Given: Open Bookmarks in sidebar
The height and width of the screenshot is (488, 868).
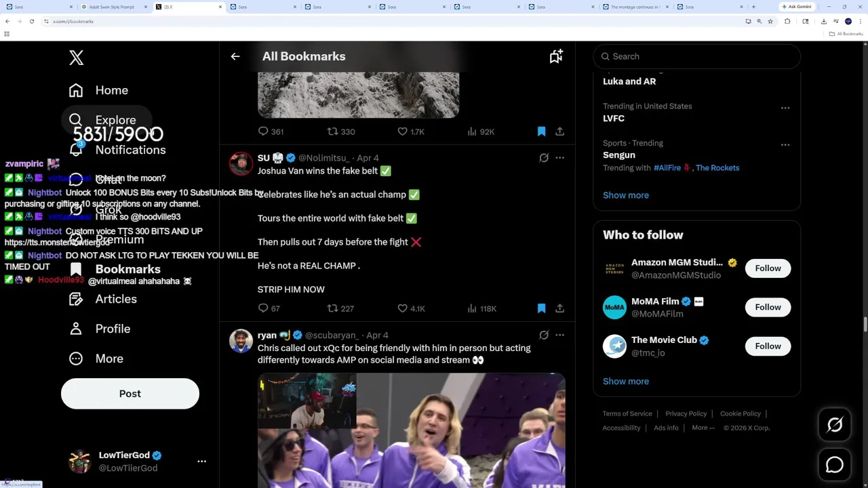Looking at the screenshot, I should (115, 269).
